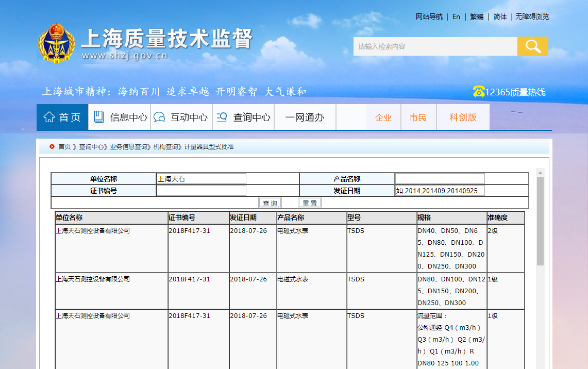Click 上海天石测控设备有限公司 in the 2级 row
This screenshot has width=588, height=369.
93,231
